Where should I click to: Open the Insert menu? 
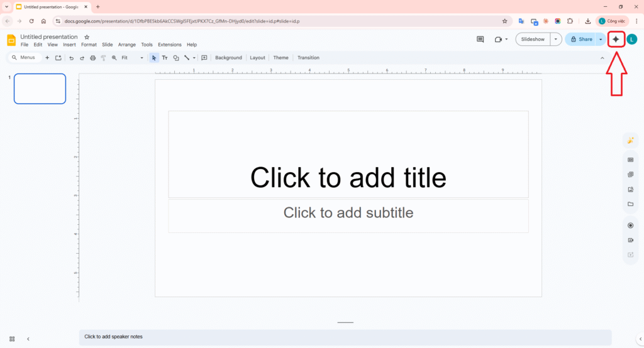(x=69, y=45)
